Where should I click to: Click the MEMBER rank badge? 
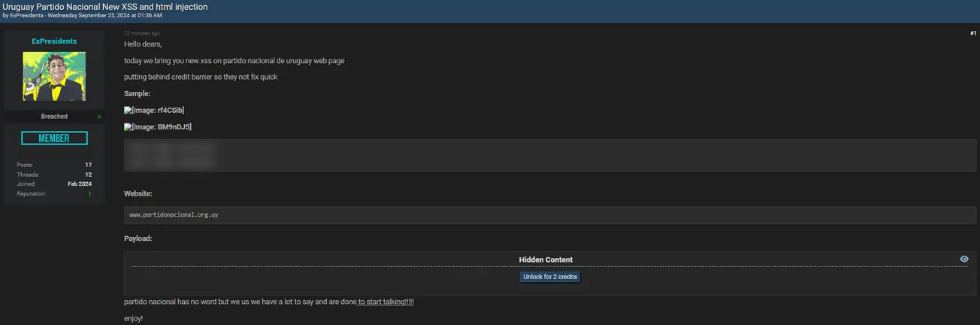coord(54,138)
